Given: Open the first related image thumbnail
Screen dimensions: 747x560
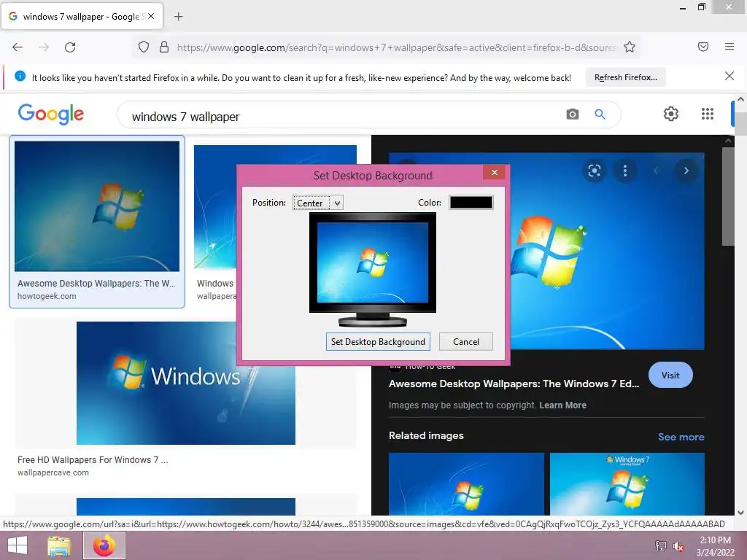Looking at the screenshot, I should 466,484.
